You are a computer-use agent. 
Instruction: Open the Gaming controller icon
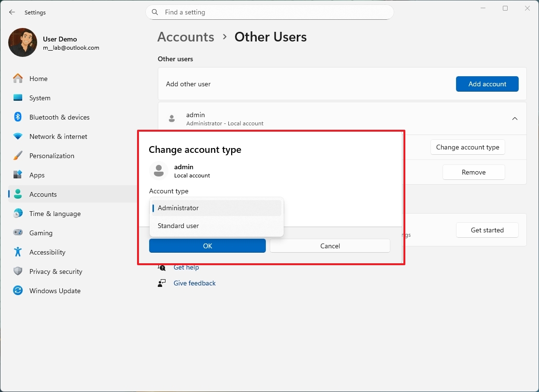click(17, 233)
